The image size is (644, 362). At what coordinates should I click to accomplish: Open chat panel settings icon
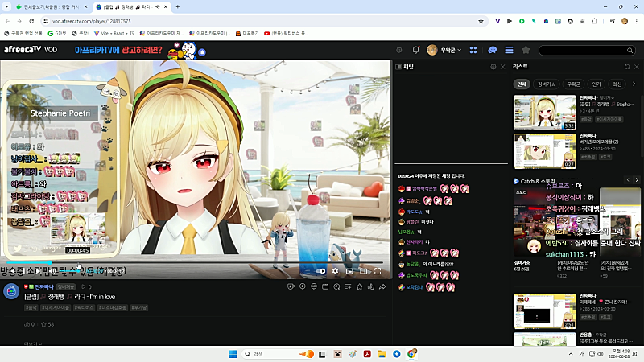point(493,67)
